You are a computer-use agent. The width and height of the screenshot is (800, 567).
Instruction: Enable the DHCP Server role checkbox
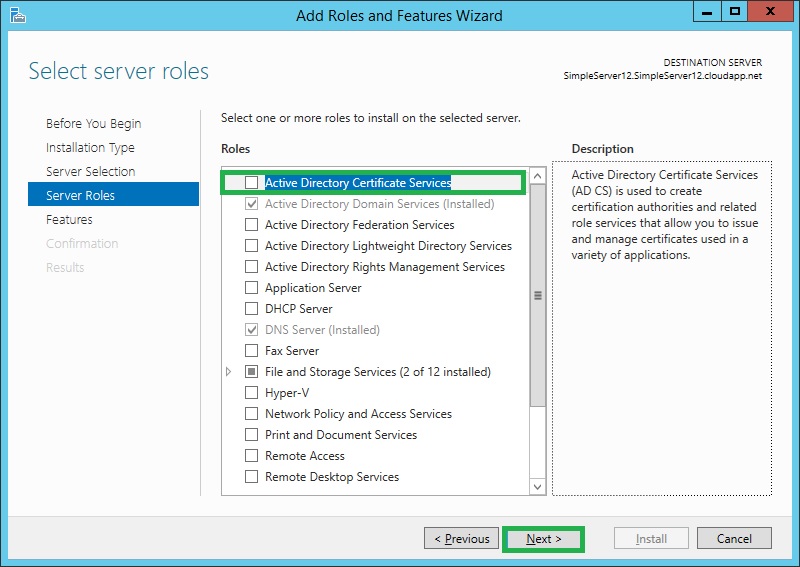pos(251,309)
